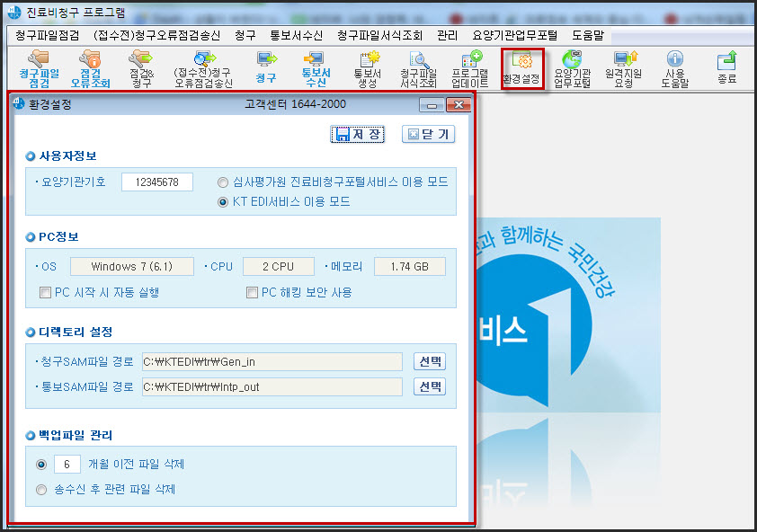Click the 요양기관기호 input field

click(x=157, y=182)
